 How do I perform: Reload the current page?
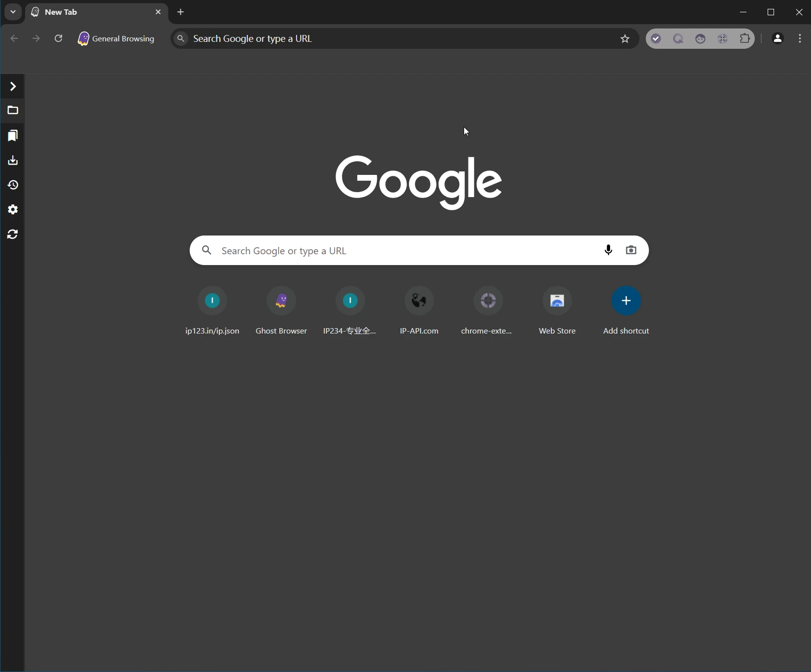point(58,38)
